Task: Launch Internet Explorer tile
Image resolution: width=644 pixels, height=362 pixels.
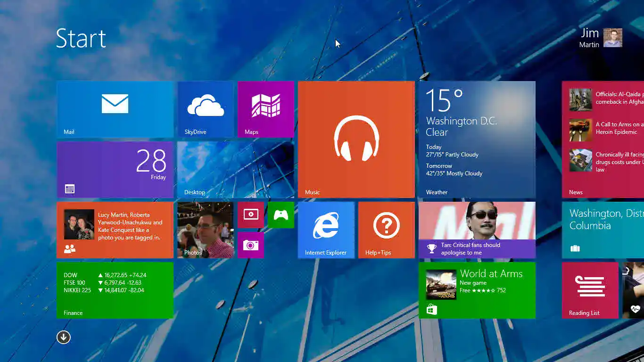Action: point(326,230)
